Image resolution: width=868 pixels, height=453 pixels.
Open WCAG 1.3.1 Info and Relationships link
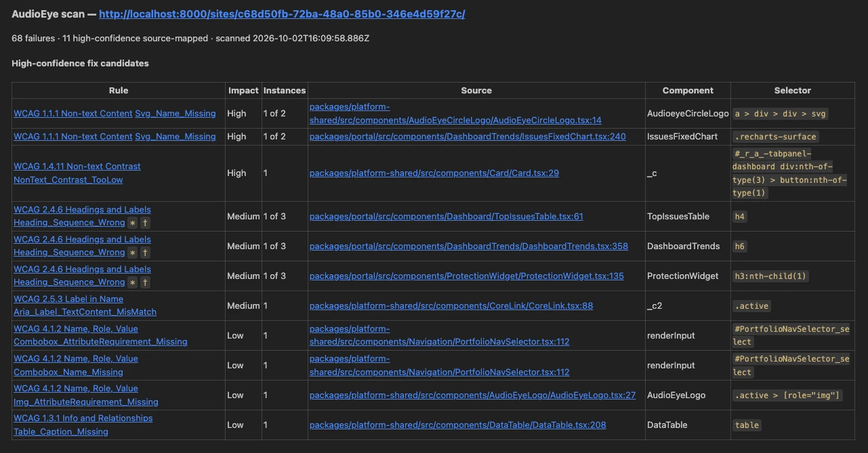83,418
